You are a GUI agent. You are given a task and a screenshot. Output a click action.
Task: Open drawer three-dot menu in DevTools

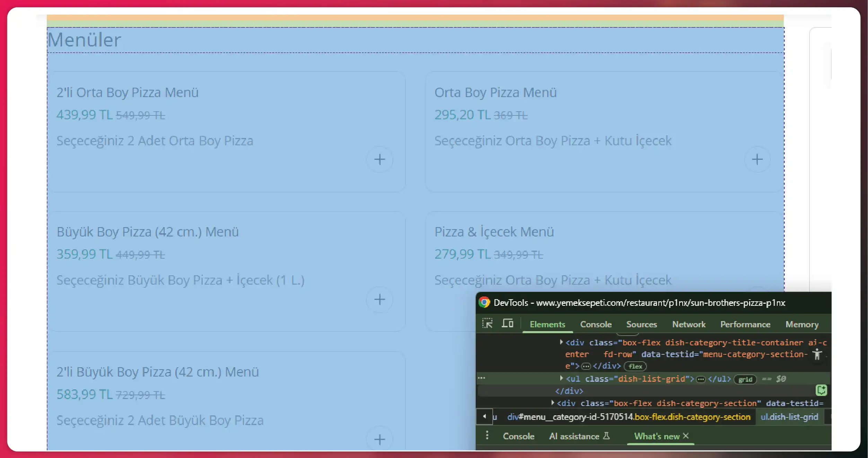pyautogui.click(x=487, y=435)
